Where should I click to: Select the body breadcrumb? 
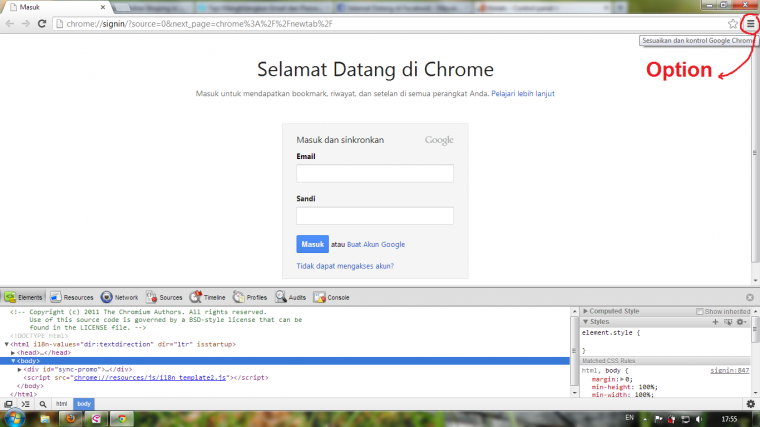tap(84, 404)
